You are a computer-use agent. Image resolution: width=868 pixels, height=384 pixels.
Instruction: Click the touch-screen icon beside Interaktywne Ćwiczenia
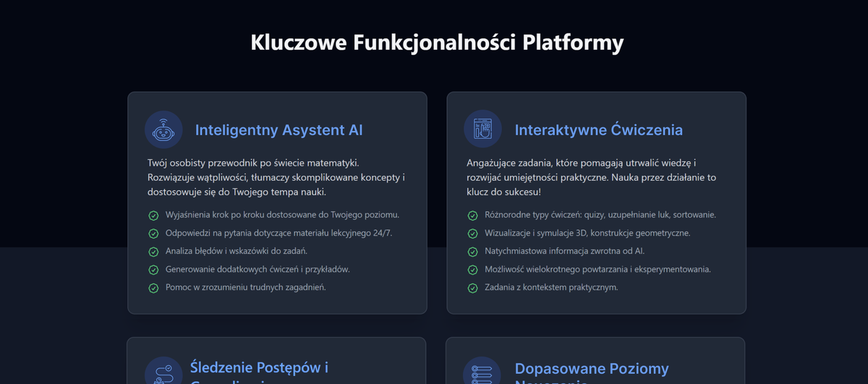coord(482,129)
